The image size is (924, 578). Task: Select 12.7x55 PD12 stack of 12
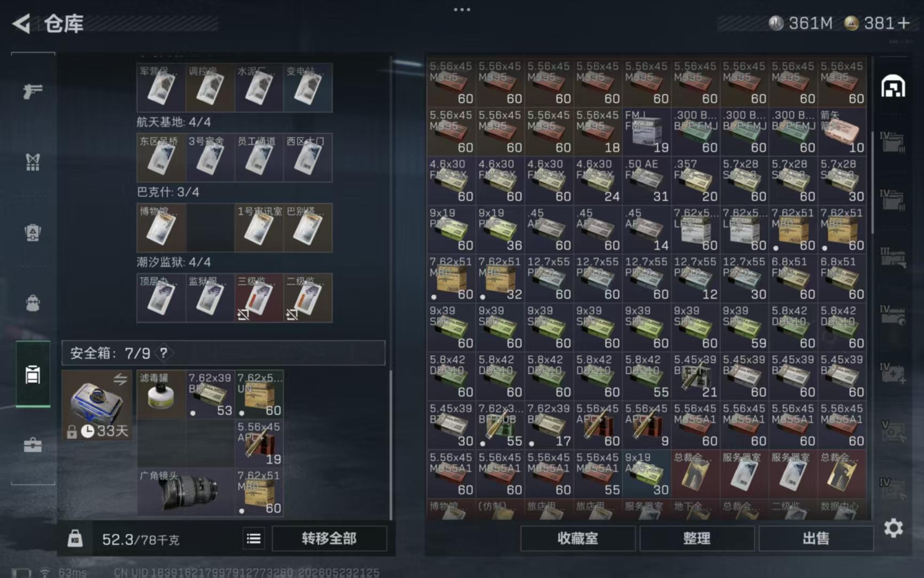point(695,278)
